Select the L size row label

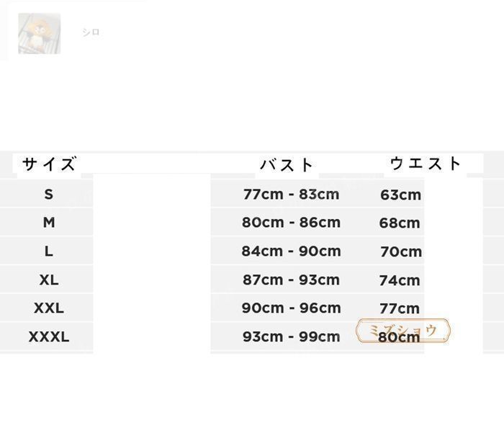click(x=48, y=251)
